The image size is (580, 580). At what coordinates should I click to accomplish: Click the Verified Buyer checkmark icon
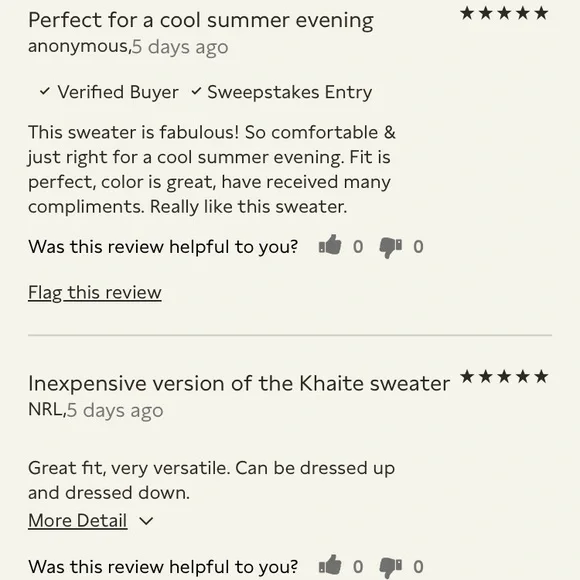point(45,91)
